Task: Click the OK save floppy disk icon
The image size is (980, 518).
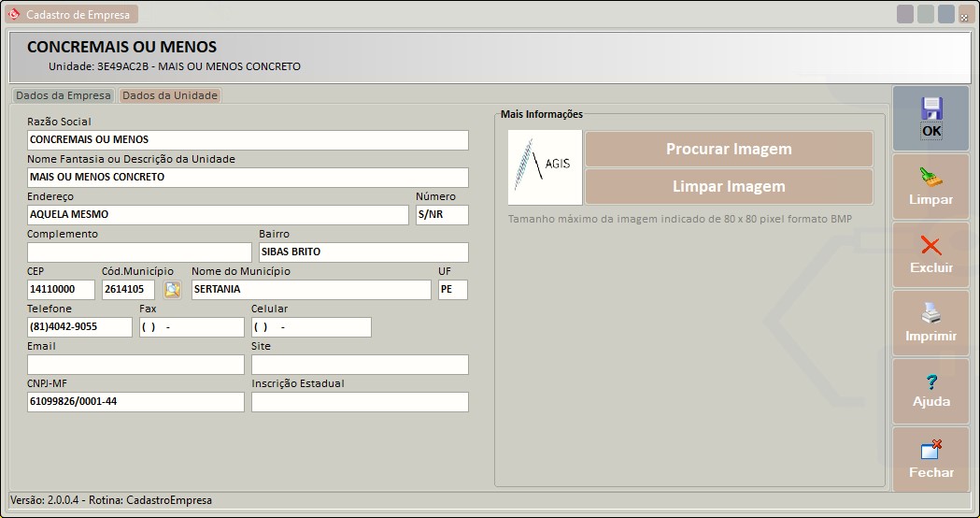Action: 930,109
